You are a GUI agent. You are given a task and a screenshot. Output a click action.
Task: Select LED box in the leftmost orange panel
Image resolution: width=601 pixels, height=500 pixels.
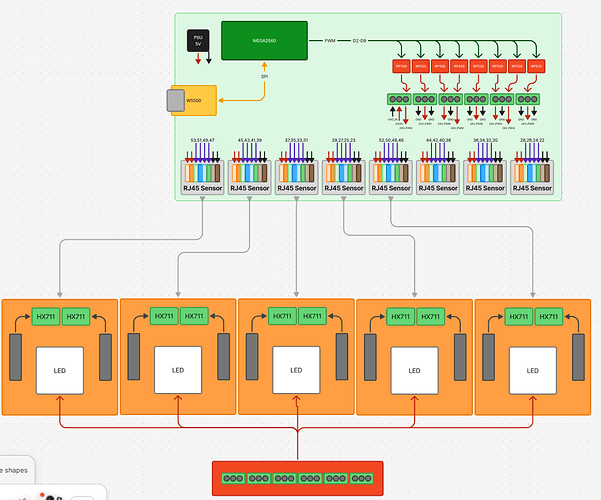coord(60,370)
